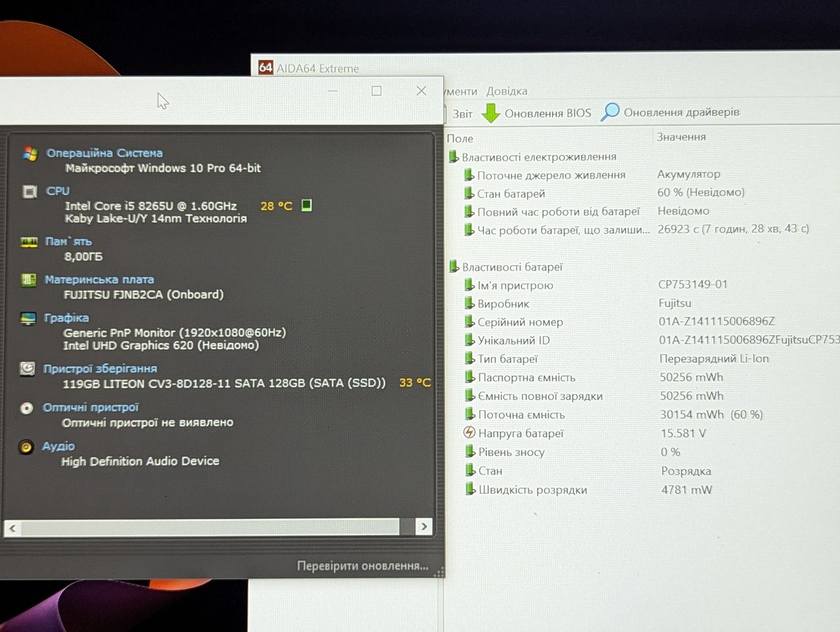This screenshot has width=840, height=632.
Task: Click the Windows flag operating system icon
Action: coord(30,153)
